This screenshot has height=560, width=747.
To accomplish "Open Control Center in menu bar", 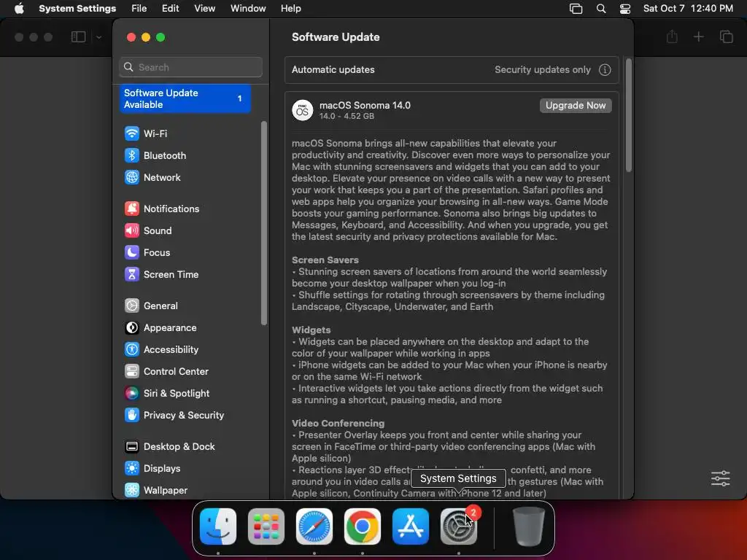I will (625, 9).
